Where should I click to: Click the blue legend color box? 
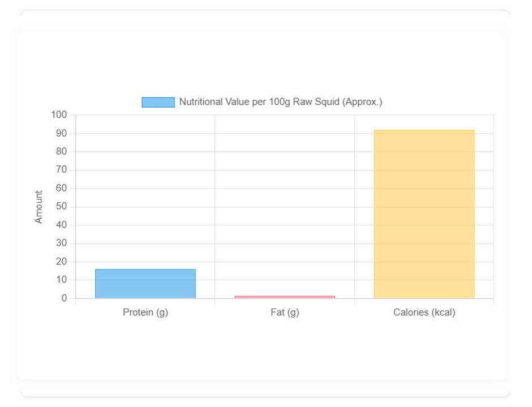tap(158, 102)
